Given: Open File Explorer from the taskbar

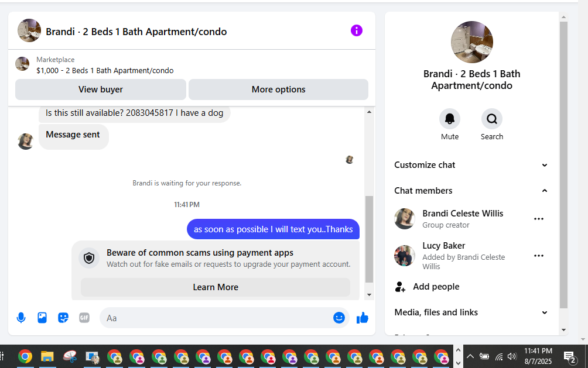Looking at the screenshot, I should (x=47, y=356).
